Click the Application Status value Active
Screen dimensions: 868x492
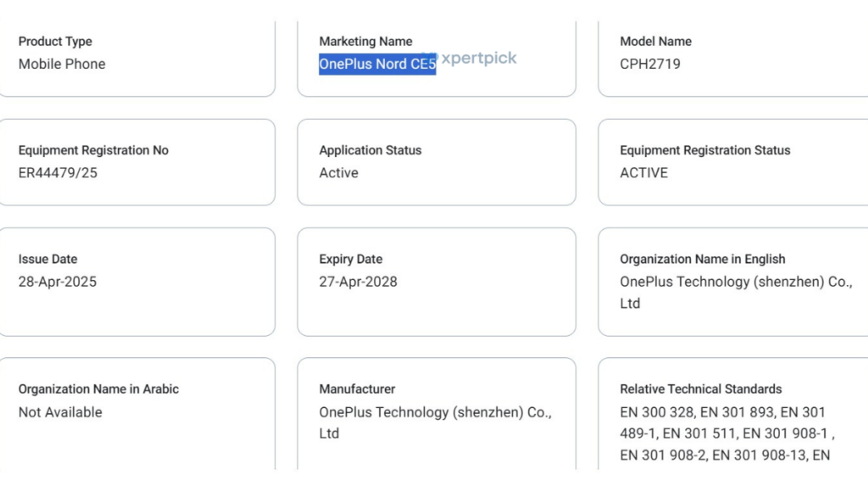[x=338, y=173]
